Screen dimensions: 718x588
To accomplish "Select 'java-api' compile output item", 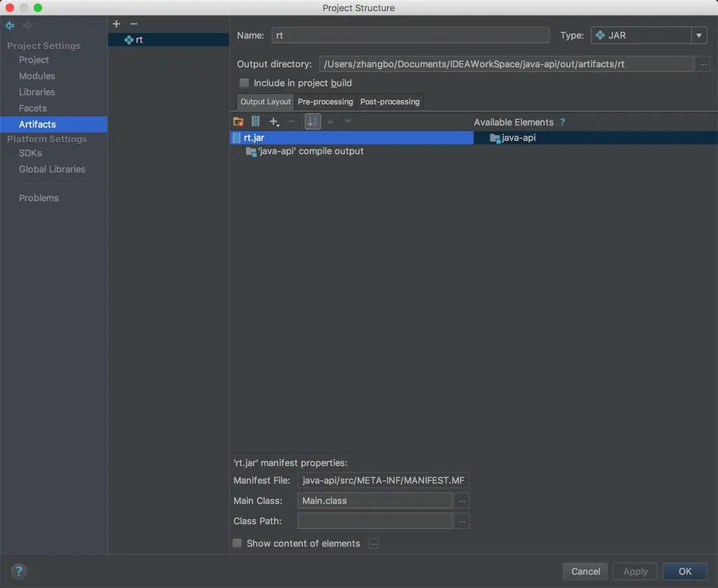I will [x=304, y=151].
